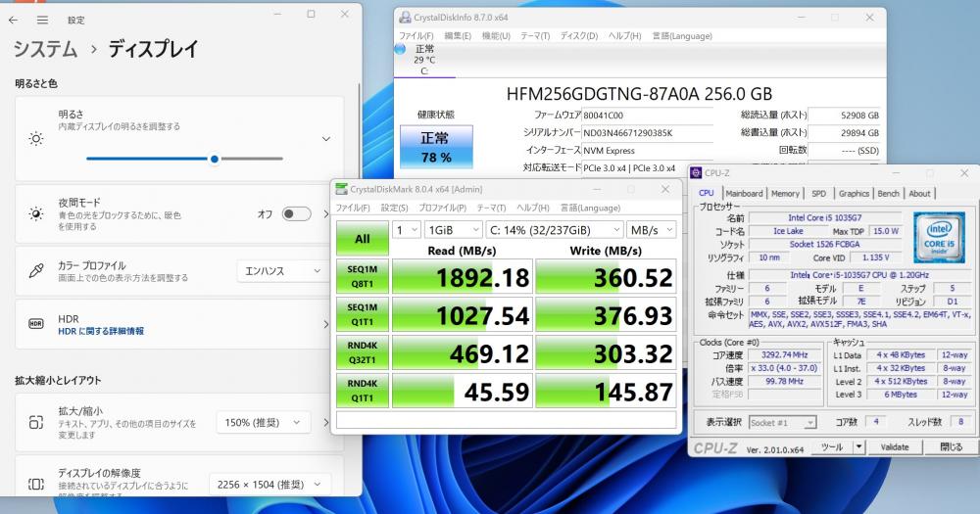Run the RND4K Q1T1 test

coord(363,391)
